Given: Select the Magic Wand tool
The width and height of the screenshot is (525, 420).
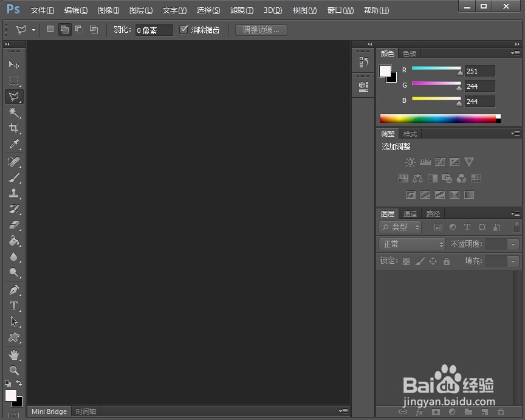Looking at the screenshot, I should pyautogui.click(x=14, y=112).
